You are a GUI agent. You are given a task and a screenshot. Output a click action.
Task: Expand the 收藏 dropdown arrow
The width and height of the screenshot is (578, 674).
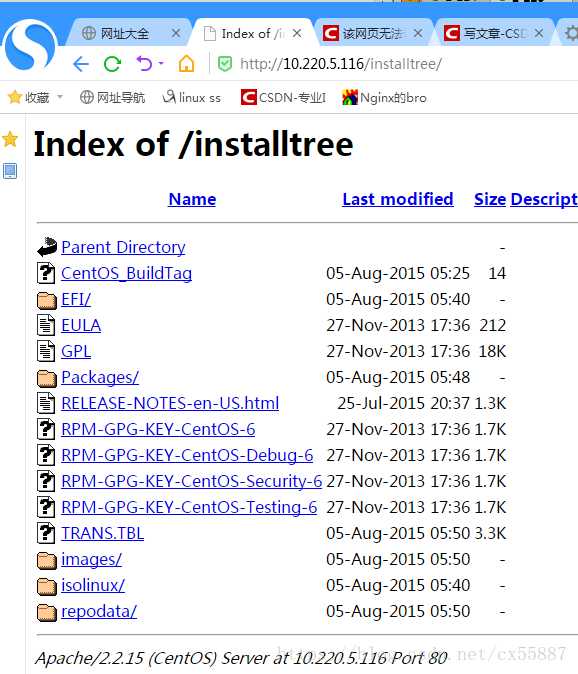(x=60, y=97)
